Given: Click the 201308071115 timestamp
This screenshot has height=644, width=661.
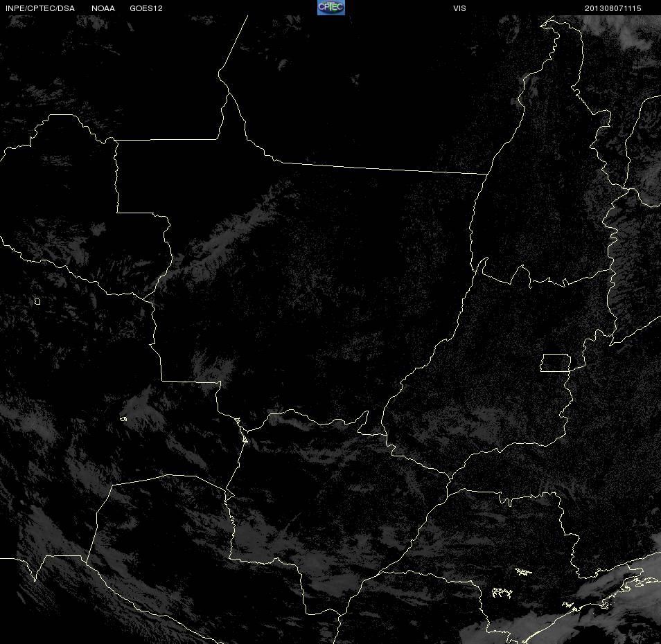Looking at the screenshot, I should [612, 8].
